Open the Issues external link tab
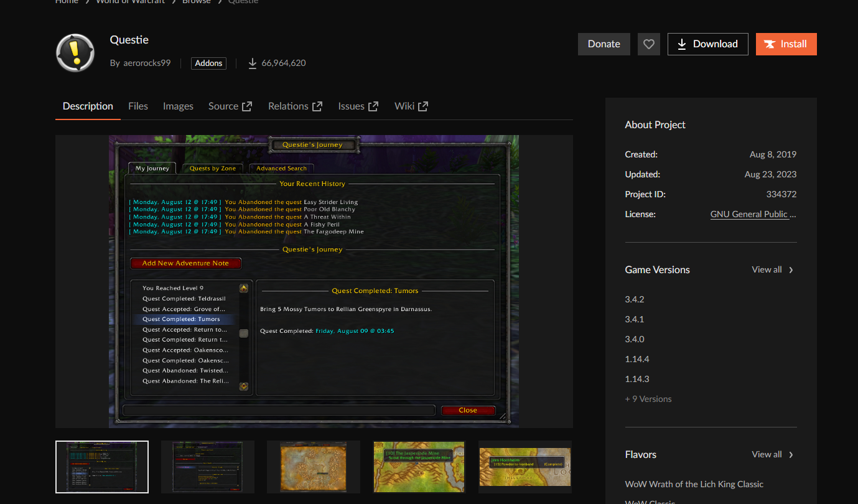This screenshot has width=858, height=504. (358, 106)
